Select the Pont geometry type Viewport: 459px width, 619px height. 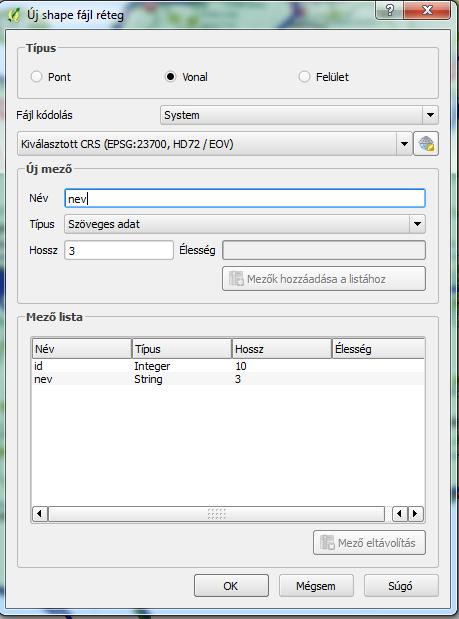point(51,77)
